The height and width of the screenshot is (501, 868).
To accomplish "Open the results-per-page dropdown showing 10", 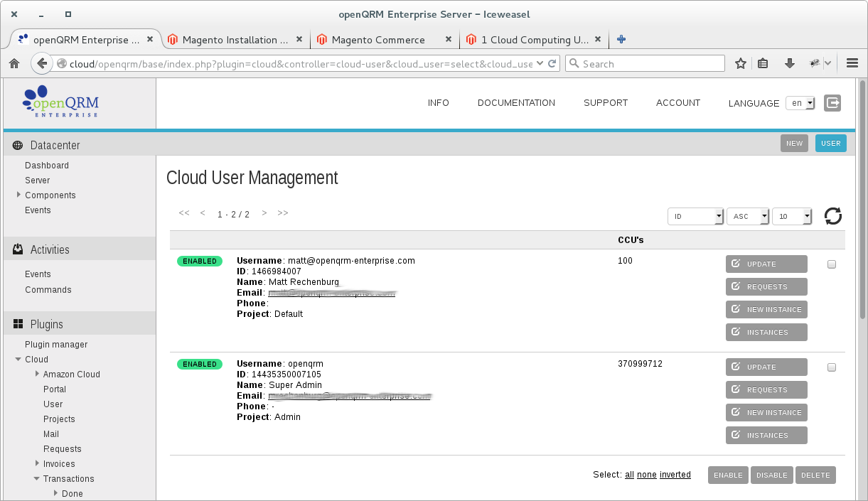I will pos(792,216).
